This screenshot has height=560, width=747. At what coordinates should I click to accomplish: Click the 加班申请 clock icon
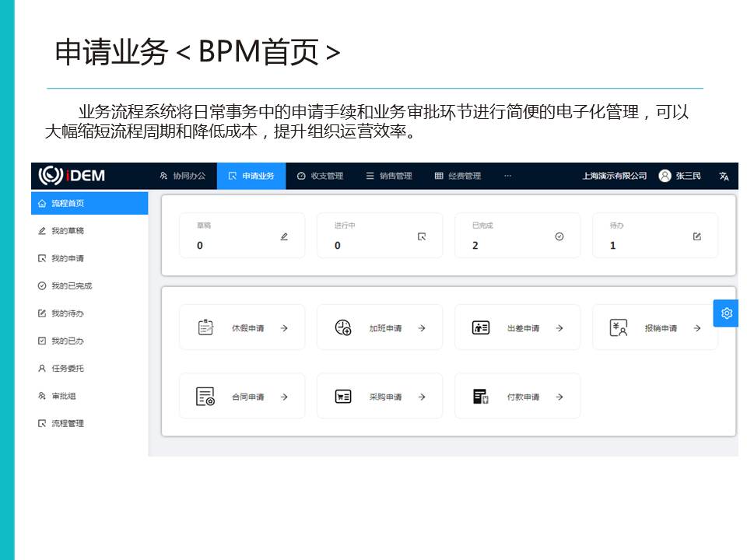point(343,327)
